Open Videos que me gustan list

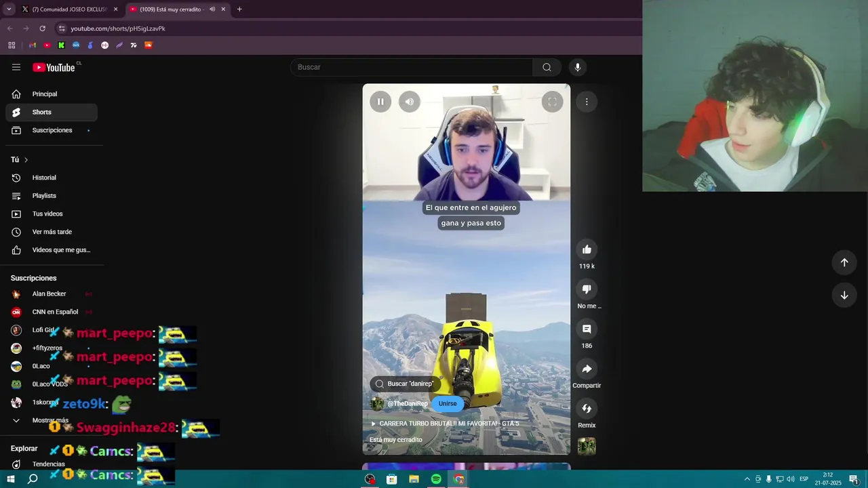click(x=52, y=250)
